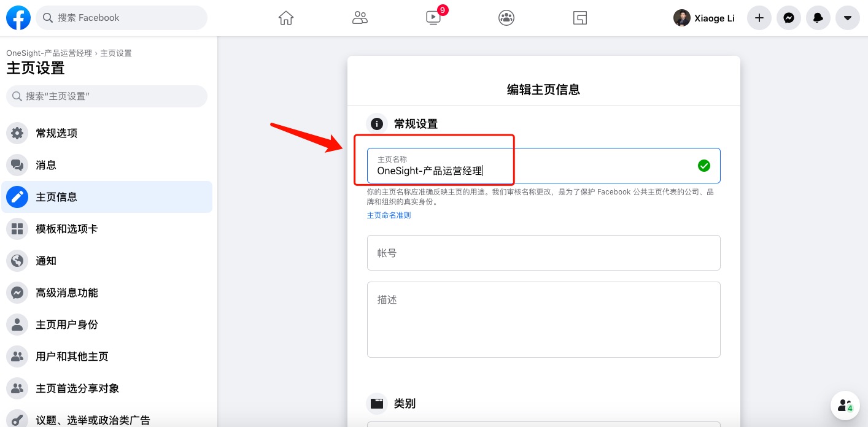The width and height of the screenshot is (868, 427).
Task: Click the globe icon next to 通知
Action: 17,261
